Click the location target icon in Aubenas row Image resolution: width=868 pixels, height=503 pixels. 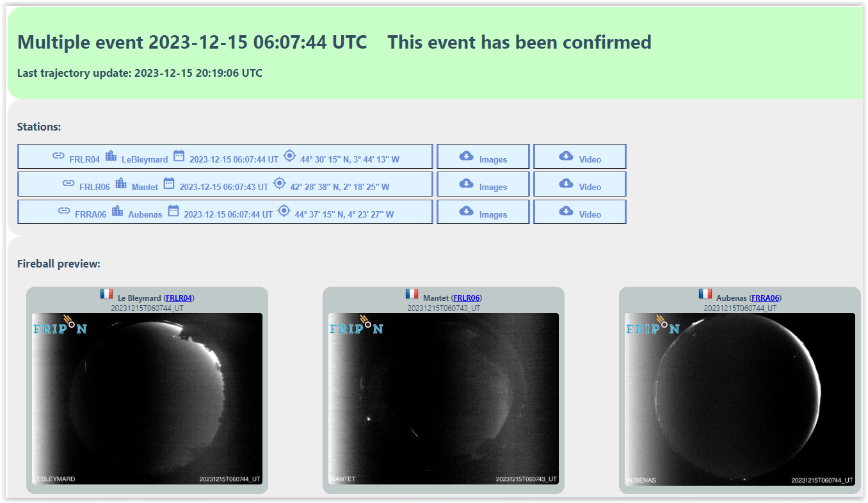284,211
